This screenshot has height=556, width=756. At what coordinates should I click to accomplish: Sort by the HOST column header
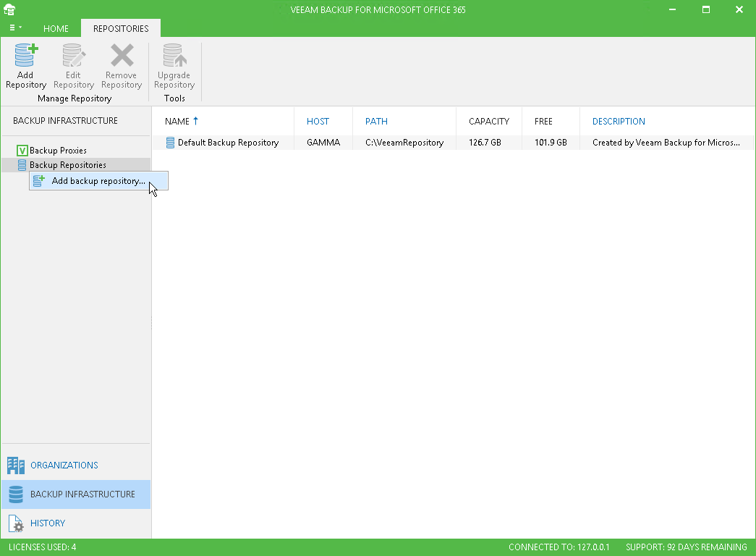click(318, 122)
